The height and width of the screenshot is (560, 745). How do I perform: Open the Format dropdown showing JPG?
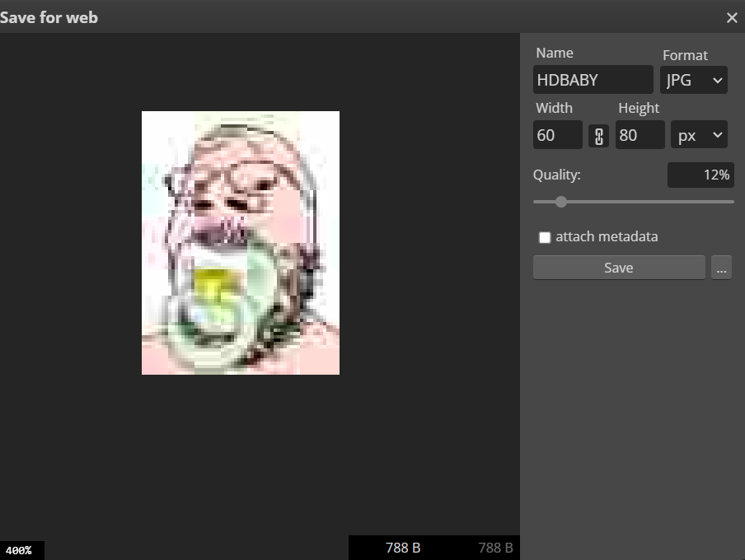point(694,80)
